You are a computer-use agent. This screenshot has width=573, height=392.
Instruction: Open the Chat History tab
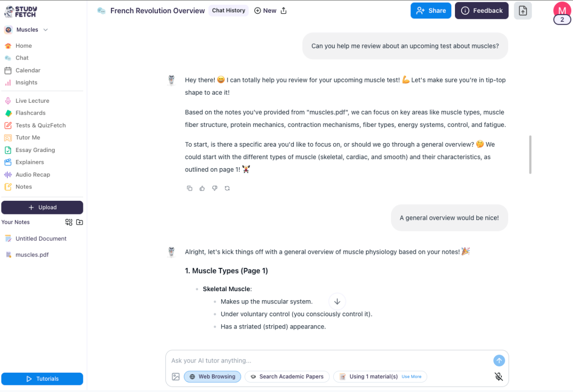coord(228,10)
